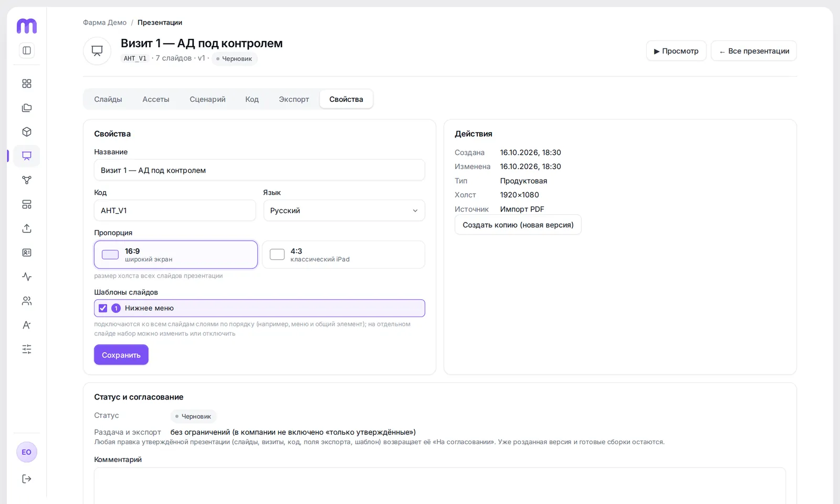Select the 16:9 широкий экран proportion
840x504 pixels.
[176, 255]
